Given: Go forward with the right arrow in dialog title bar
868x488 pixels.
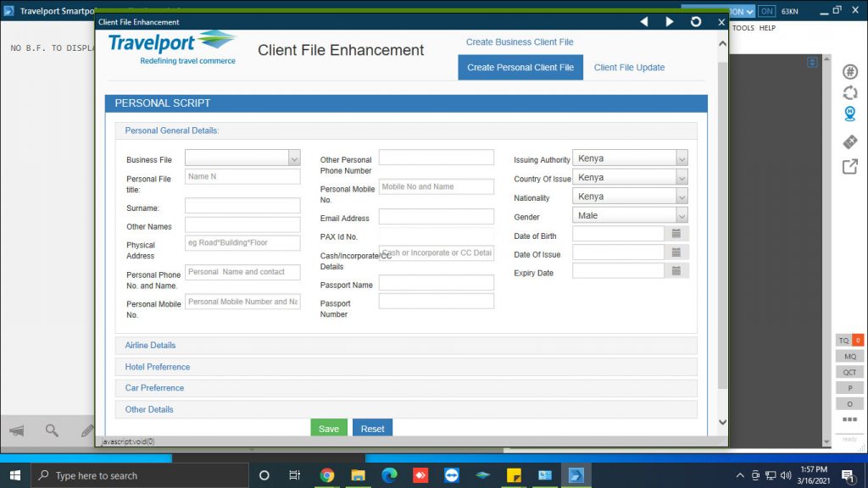Looking at the screenshot, I should click(x=670, y=21).
